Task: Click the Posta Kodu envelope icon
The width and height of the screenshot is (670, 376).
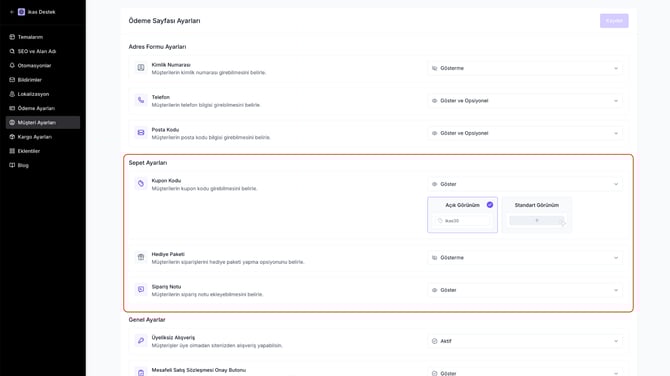Action: (141, 132)
